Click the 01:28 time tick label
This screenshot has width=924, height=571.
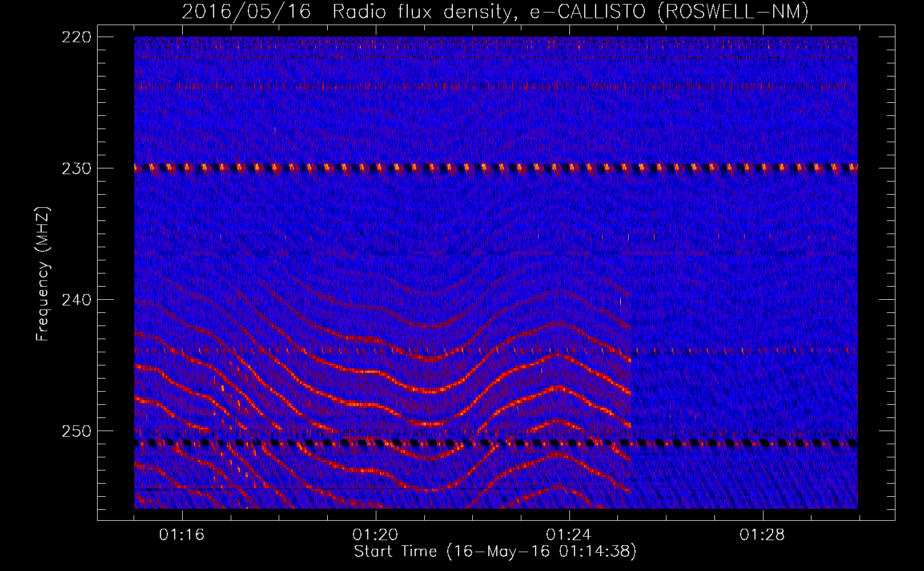coord(762,534)
